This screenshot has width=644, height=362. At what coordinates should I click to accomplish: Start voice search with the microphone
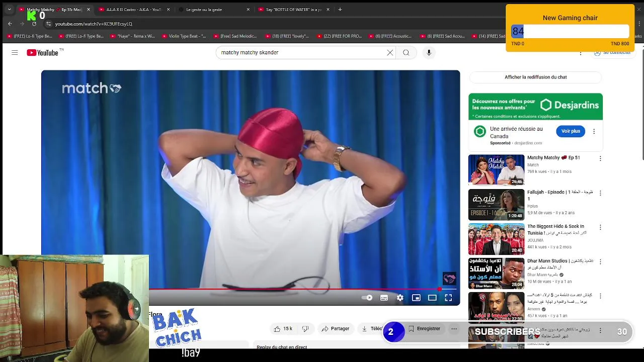429,52
